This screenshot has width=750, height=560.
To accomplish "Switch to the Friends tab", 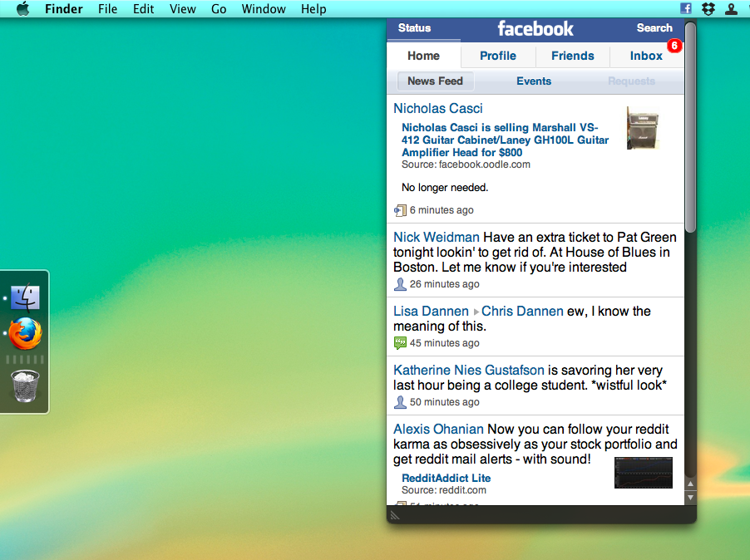I will pos(572,56).
